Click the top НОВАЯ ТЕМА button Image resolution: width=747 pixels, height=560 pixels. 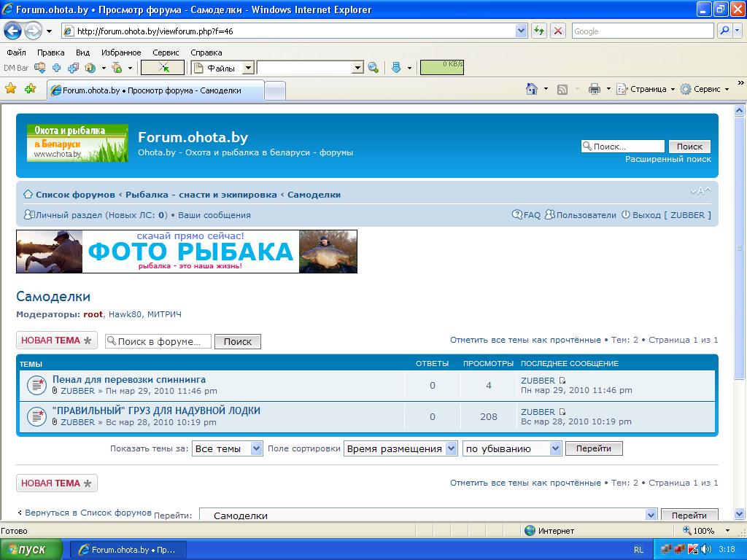56,341
